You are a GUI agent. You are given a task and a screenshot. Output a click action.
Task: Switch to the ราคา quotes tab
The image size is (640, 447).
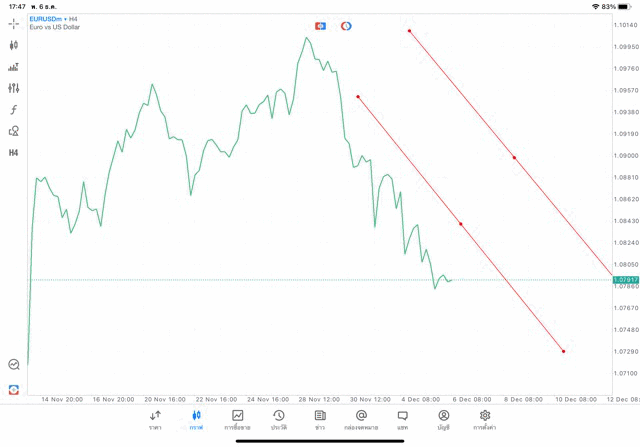[155, 420]
